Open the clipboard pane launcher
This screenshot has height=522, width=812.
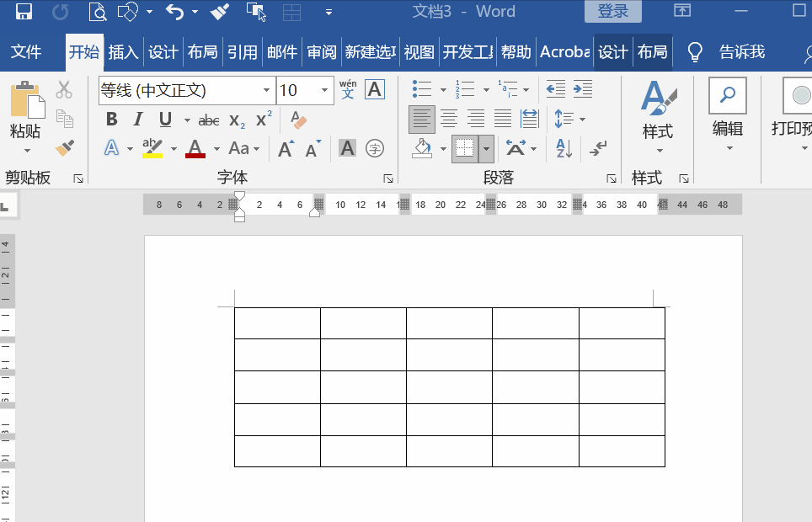[78, 178]
